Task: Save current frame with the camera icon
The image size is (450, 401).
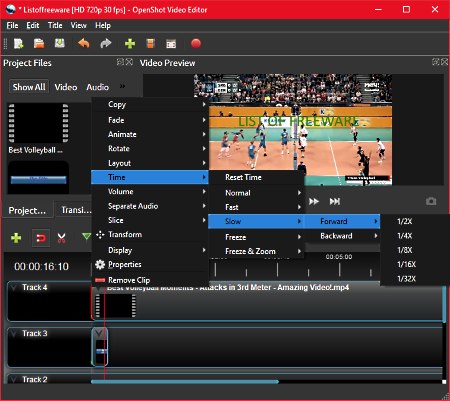Action: coord(431,201)
